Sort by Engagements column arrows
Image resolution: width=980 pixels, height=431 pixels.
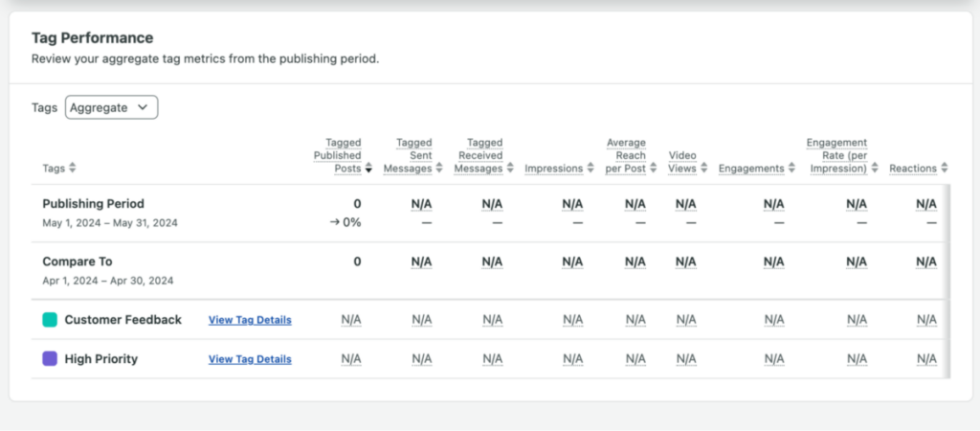[791, 169]
